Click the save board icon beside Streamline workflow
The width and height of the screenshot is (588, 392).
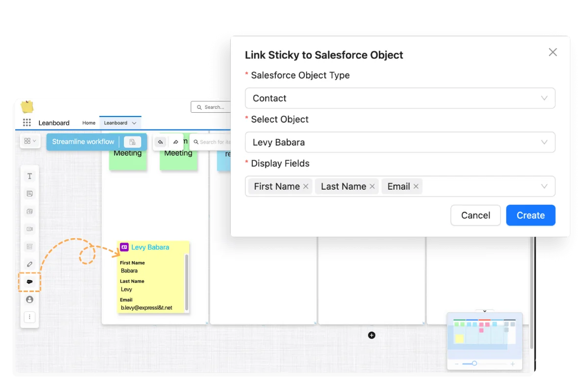point(132,142)
